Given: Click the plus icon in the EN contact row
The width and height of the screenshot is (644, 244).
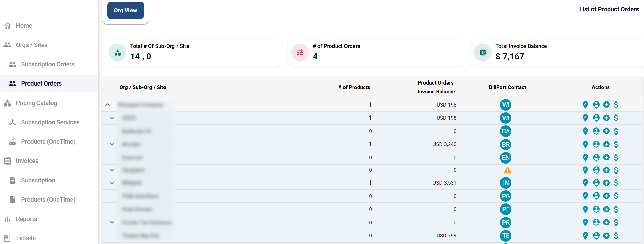Looking at the screenshot, I should point(606,158).
